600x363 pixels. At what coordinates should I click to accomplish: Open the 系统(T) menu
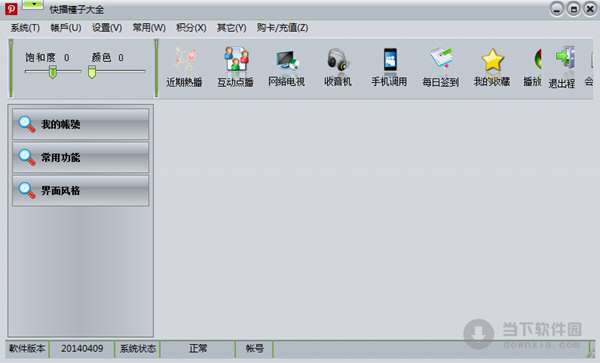pos(25,28)
